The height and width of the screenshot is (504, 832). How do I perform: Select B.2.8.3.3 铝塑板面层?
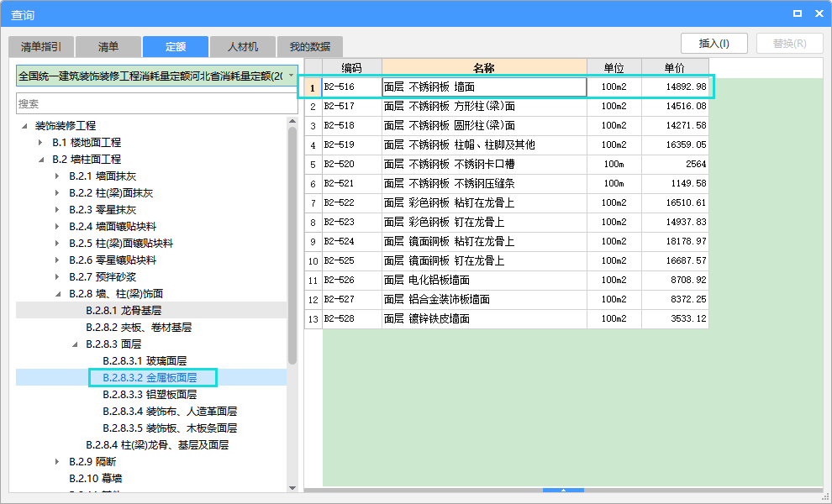coord(150,395)
